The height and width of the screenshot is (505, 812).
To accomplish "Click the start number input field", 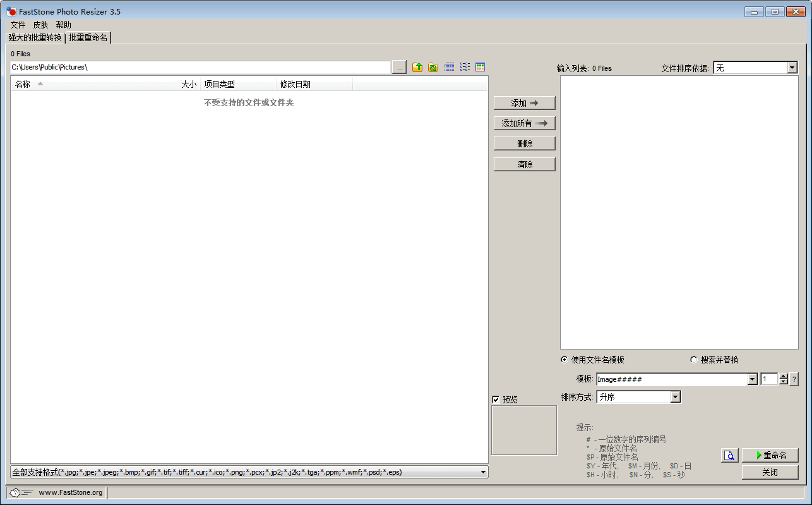I will [769, 379].
